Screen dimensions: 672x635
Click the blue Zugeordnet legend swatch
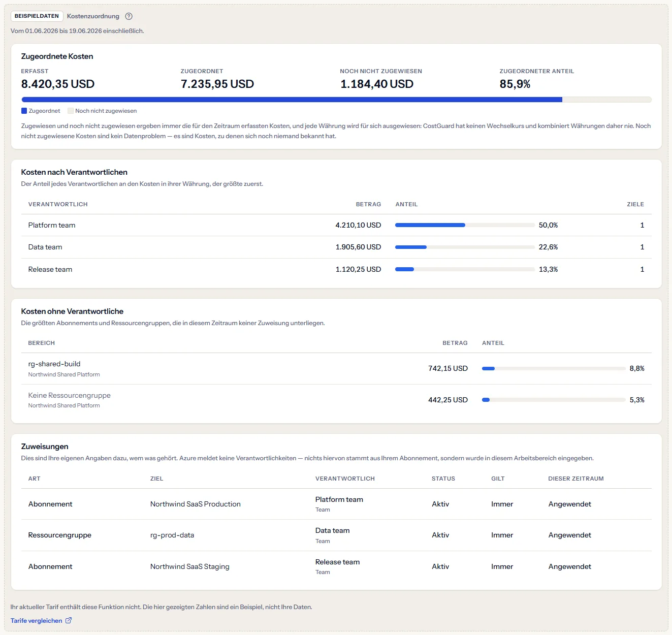pos(24,111)
